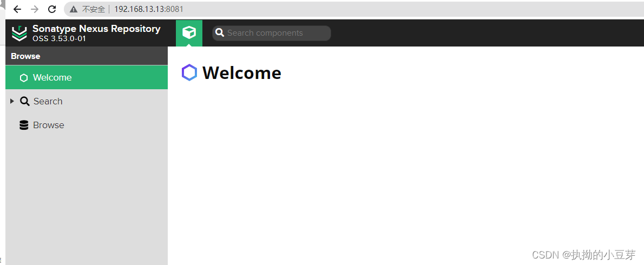Open the Browse item under Search
The image size is (644, 265).
click(87, 125)
